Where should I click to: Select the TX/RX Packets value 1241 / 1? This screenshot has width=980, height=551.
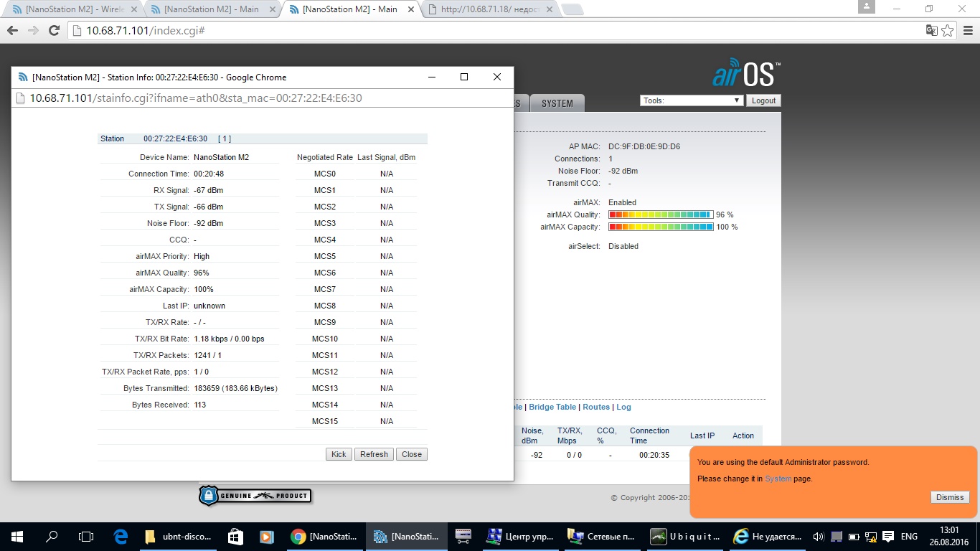click(208, 355)
